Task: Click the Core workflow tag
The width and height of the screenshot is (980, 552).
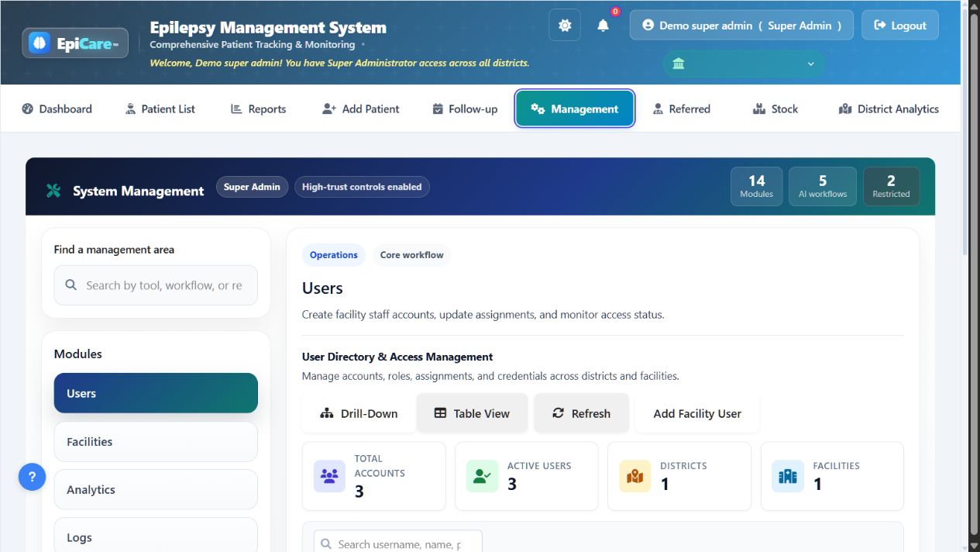Action: 412,255
